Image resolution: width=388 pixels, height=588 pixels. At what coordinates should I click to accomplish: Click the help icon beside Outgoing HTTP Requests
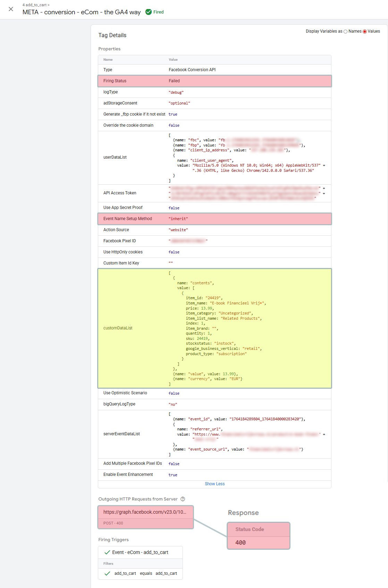point(183,499)
